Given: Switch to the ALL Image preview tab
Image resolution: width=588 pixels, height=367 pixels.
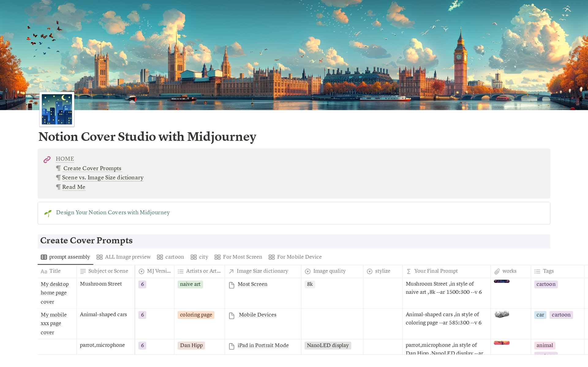Looking at the screenshot, I should (x=124, y=257).
